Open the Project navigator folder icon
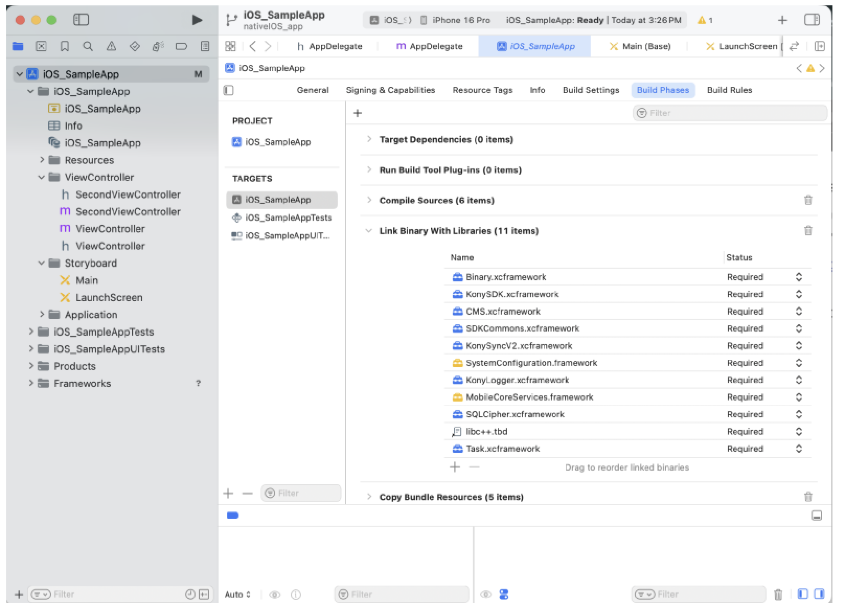 [x=18, y=47]
